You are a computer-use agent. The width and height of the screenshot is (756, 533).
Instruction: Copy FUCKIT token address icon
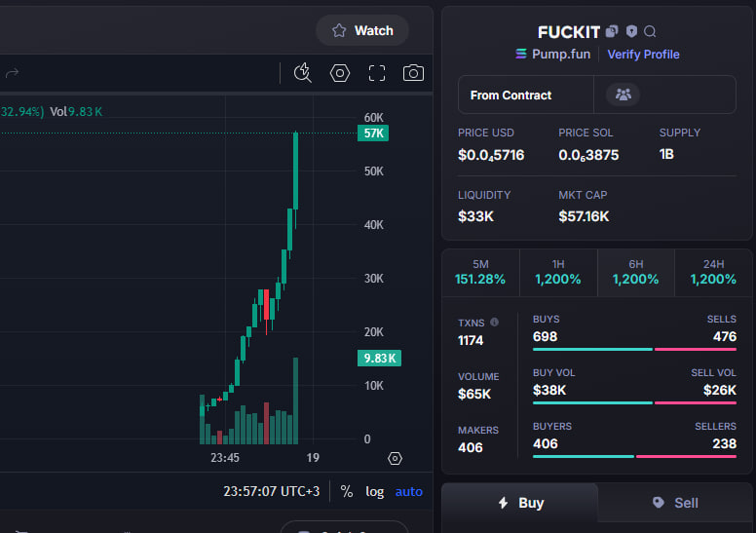[612, 31]
